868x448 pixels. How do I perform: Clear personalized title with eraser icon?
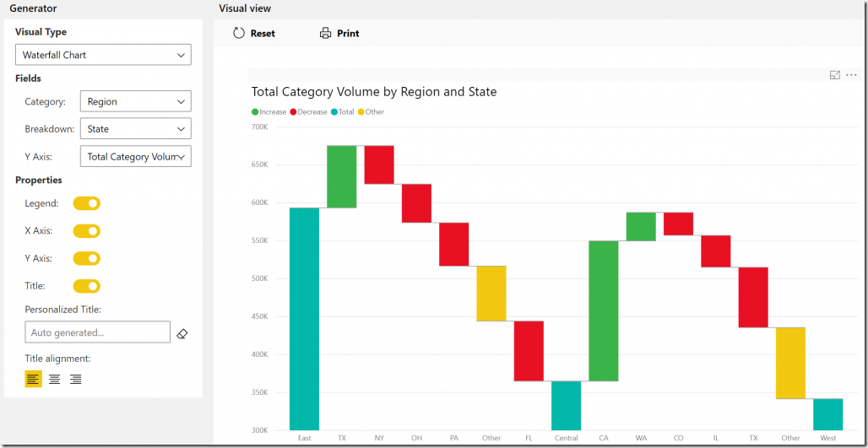pos(182,333)
